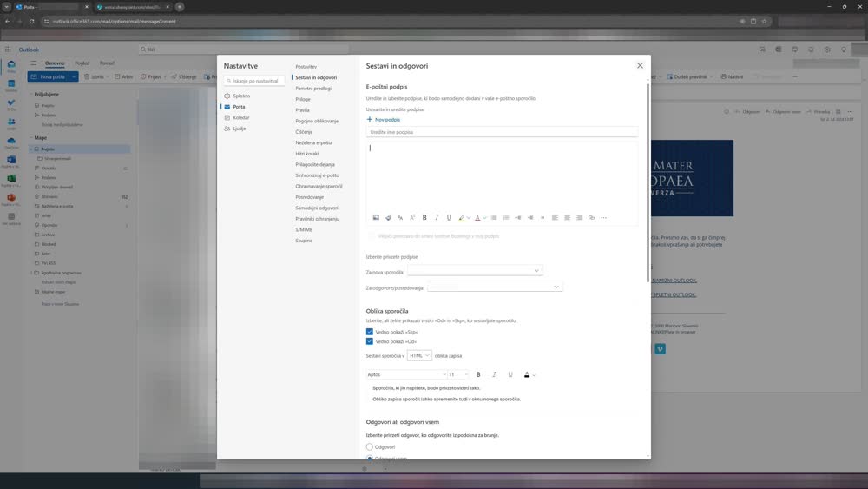Open Ljudje settings category
The width and height of the screenshot is (868, 489).
click(240, 129)
